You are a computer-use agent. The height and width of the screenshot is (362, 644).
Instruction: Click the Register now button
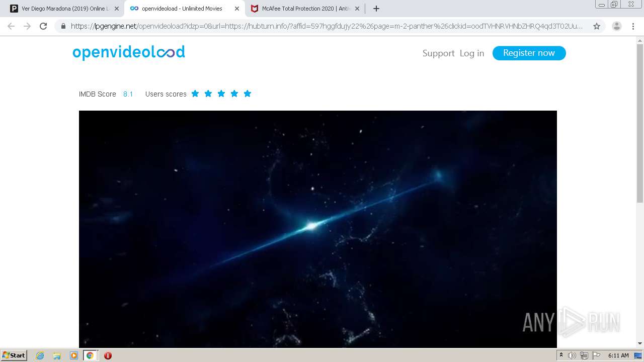point(529,53)
